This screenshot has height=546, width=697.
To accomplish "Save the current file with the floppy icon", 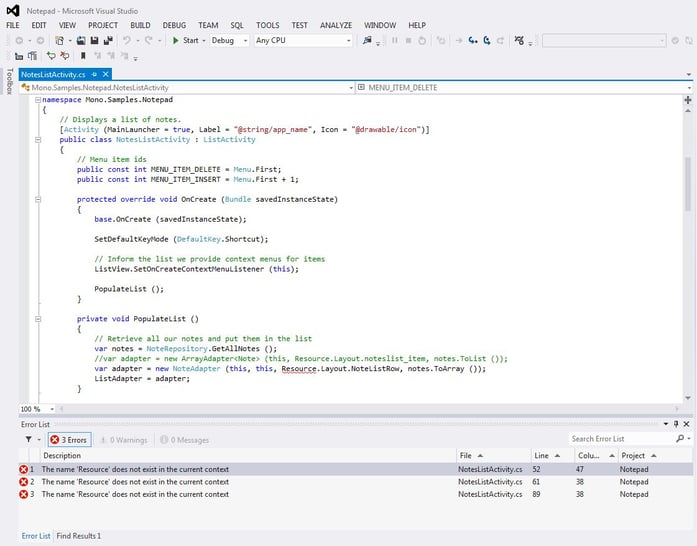I will [94, 40].
